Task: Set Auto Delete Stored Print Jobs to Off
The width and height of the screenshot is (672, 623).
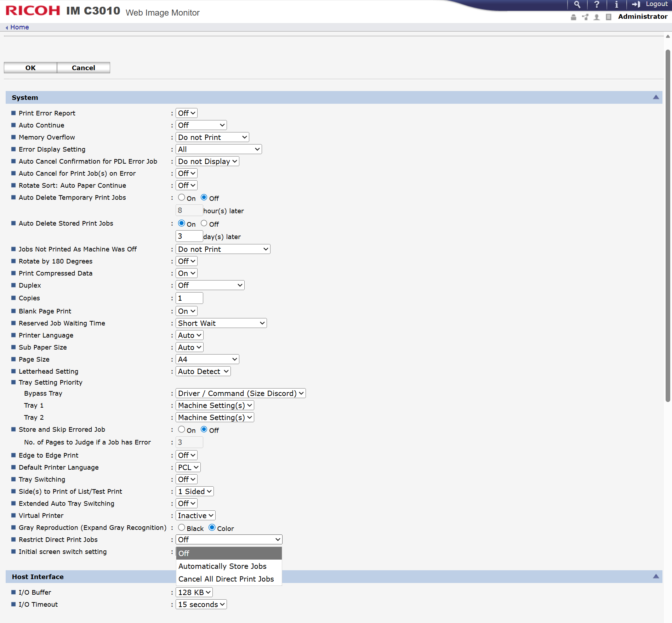Action: click(x=204, y=223)
